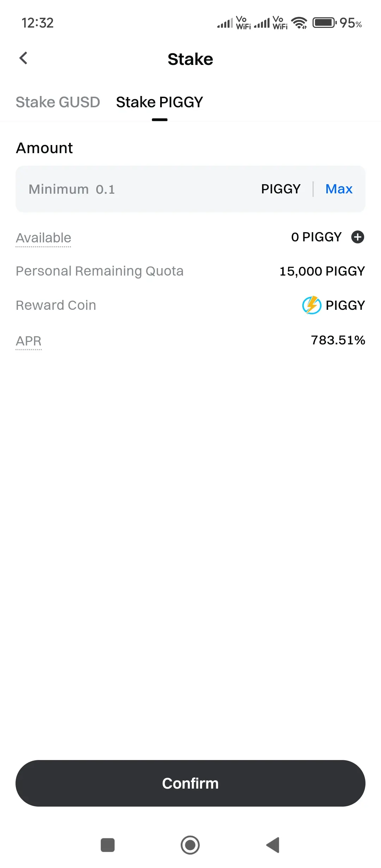Switch to the Stake GUSD tab
The image size is (381, 868).
click(58, 102)
